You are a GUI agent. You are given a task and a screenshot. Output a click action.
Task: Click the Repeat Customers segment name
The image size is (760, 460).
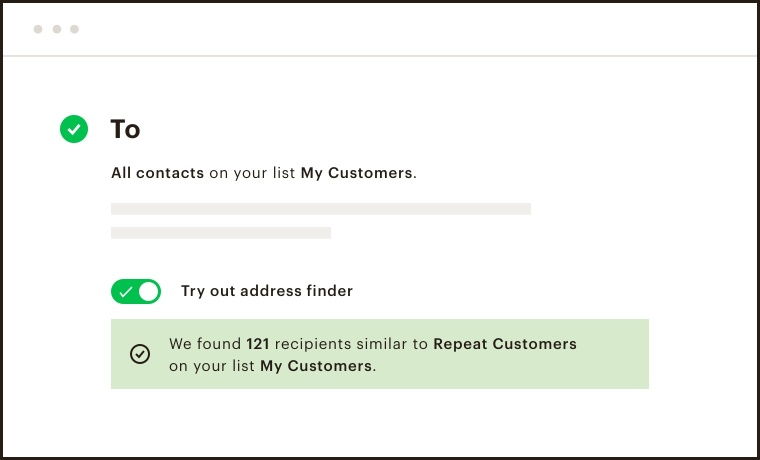click(x=505, y=344)
